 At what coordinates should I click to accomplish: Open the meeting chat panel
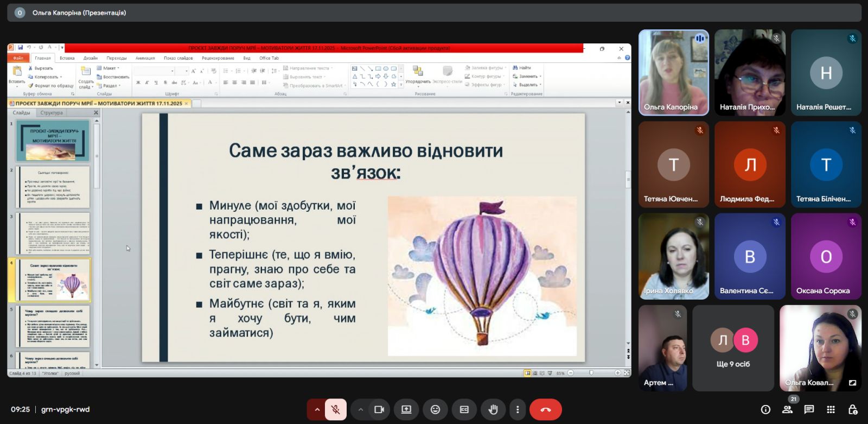point(809,409)
